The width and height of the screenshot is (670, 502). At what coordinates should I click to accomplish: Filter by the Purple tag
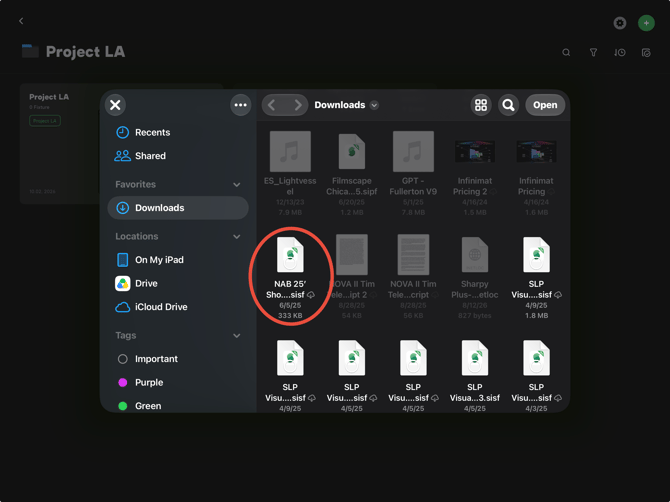tap(178, 382)
